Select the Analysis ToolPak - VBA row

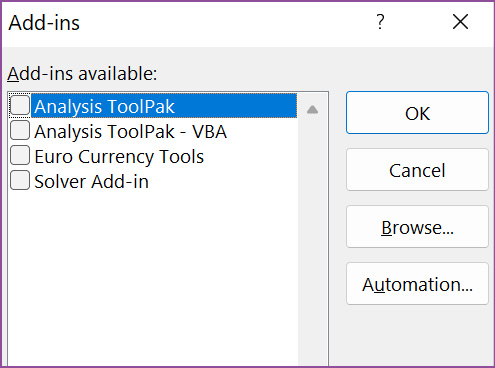(153, 131)
